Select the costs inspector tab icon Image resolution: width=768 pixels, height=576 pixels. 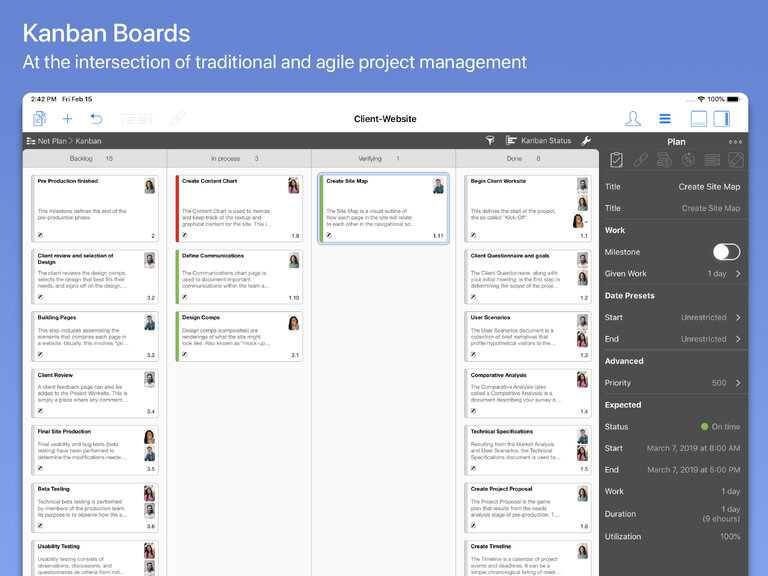point(664,160)
